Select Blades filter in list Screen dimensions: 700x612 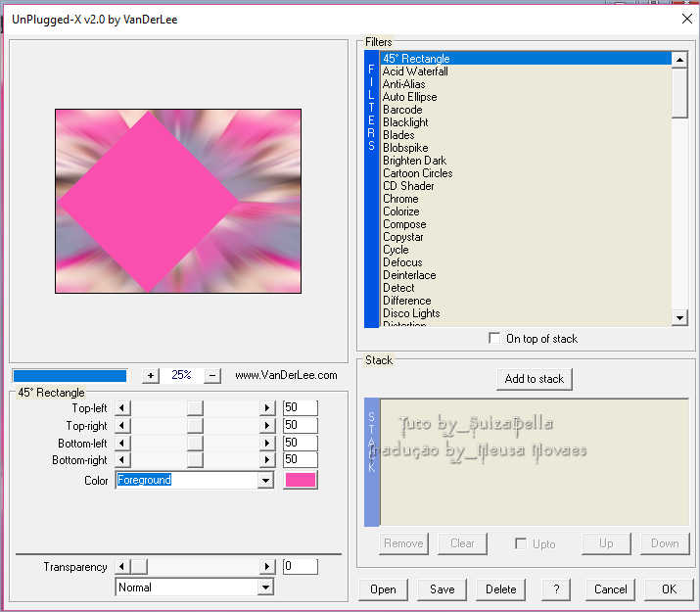(526, 135)
